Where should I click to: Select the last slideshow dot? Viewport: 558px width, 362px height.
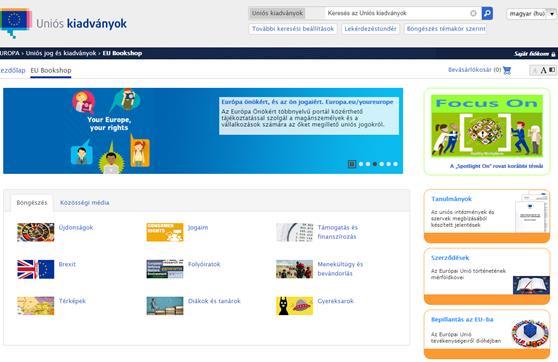(395, 164)
